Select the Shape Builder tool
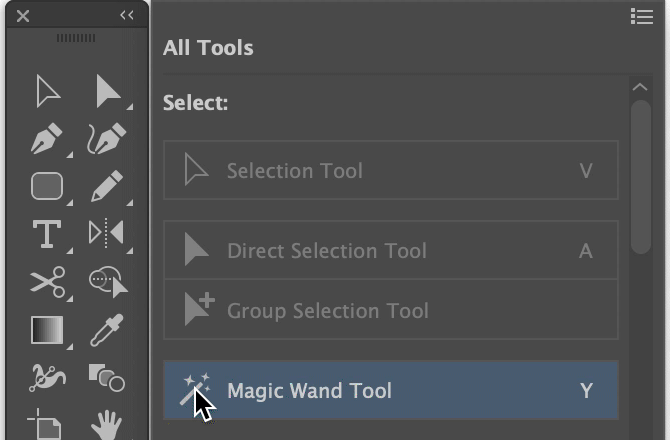 [106, 282]
